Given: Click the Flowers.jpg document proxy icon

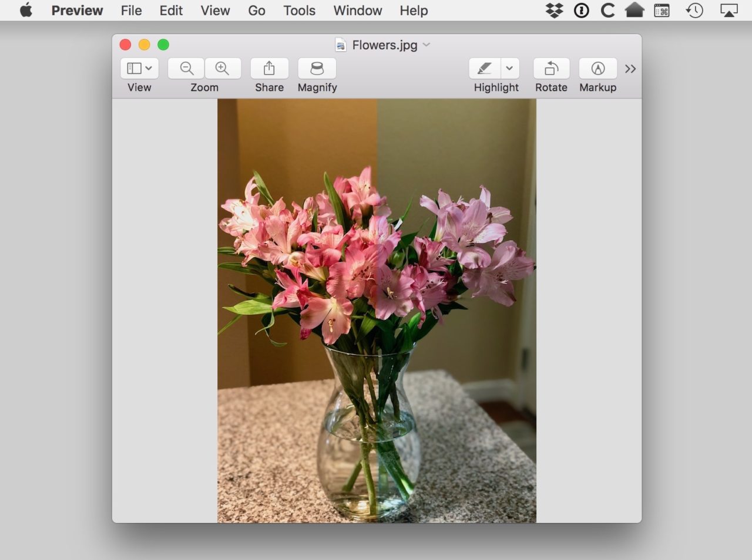Looking at the screenshot, I should [x=340, y=45].
